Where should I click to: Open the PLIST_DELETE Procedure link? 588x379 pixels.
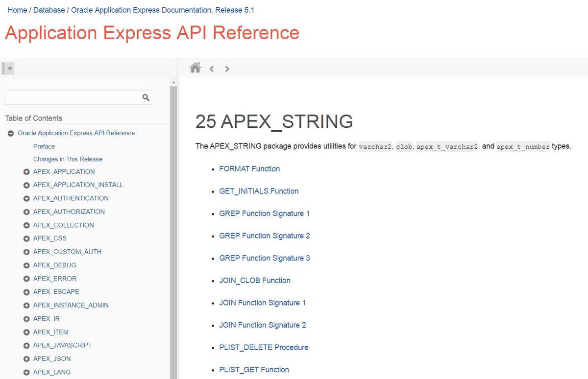[x=264, y=347]
